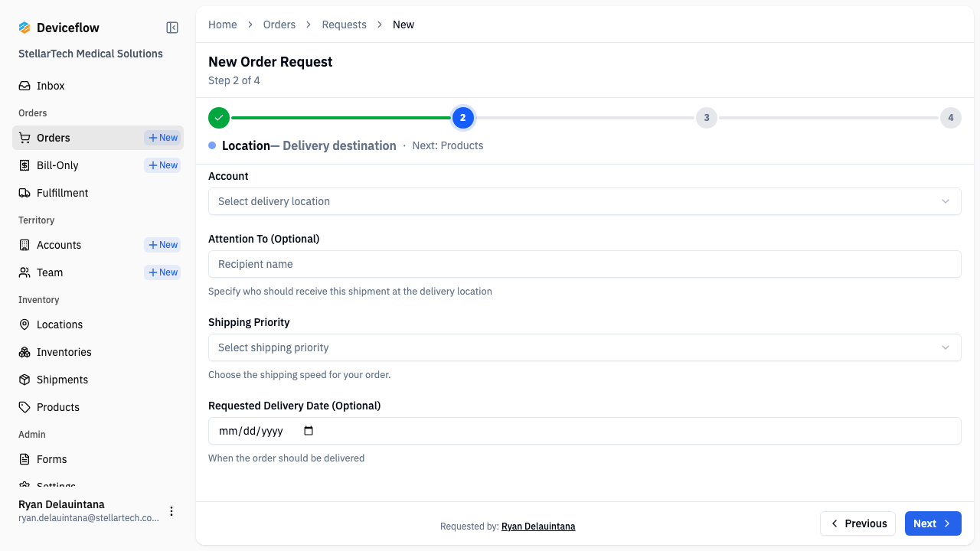Click the Products tag icon
The height and width of the screenshot is (551, 980).
24,407
